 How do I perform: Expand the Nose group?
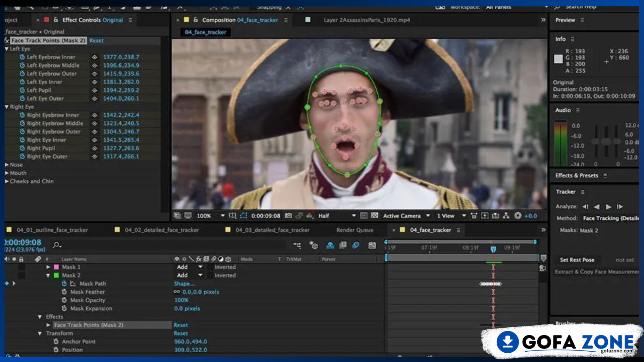[7, 165]
